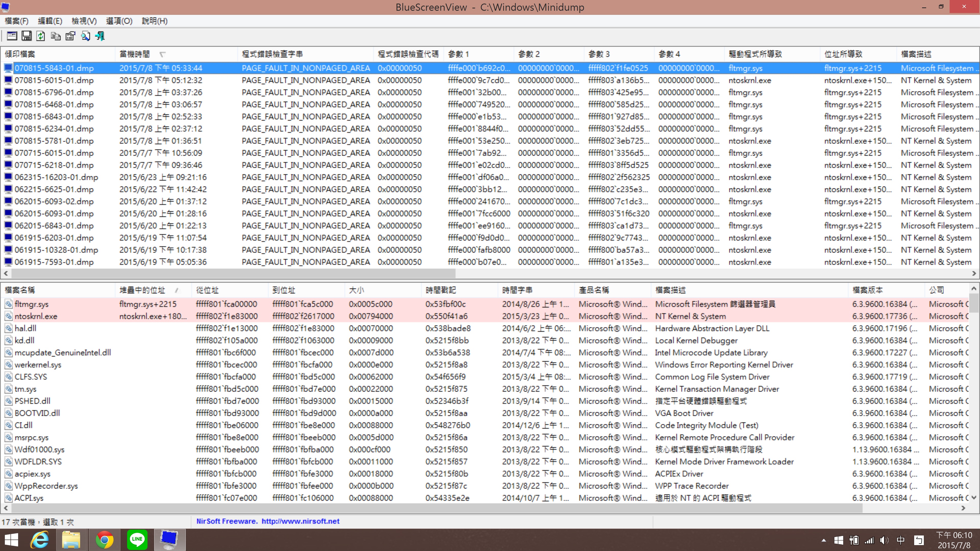Viewport: 980px width, 551px height.
Task: Click description Code Integrity Module (Test)
Action: (x=706, y=425)
